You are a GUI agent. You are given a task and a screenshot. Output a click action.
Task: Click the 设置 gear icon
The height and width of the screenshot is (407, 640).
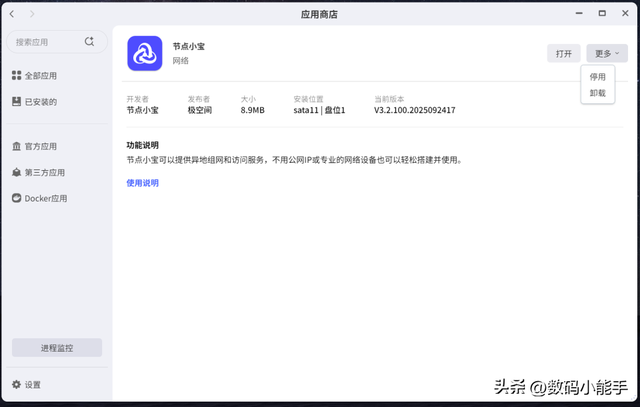[x=16, y=384]
